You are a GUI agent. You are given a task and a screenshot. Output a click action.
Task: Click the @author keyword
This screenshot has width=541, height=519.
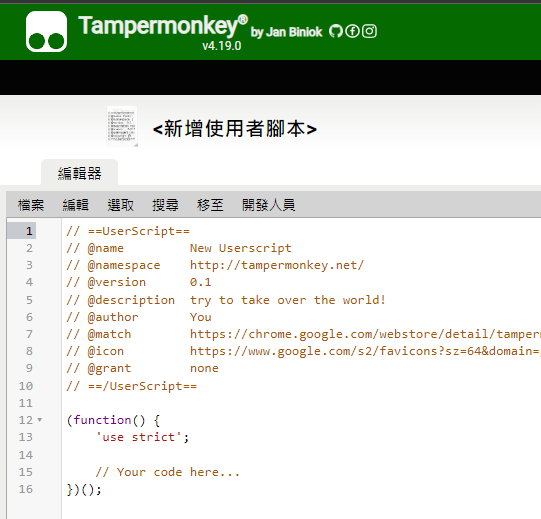[113, 317]
